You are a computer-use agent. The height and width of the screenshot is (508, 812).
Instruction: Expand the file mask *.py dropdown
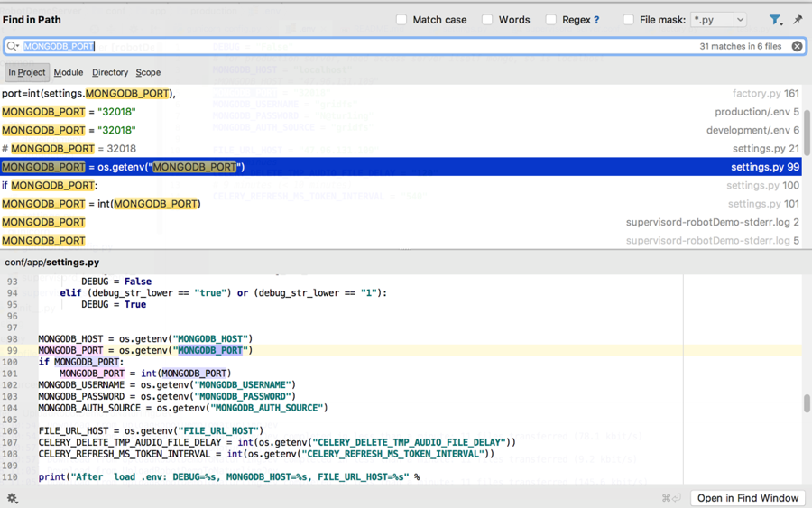click(x=740, y=20)
